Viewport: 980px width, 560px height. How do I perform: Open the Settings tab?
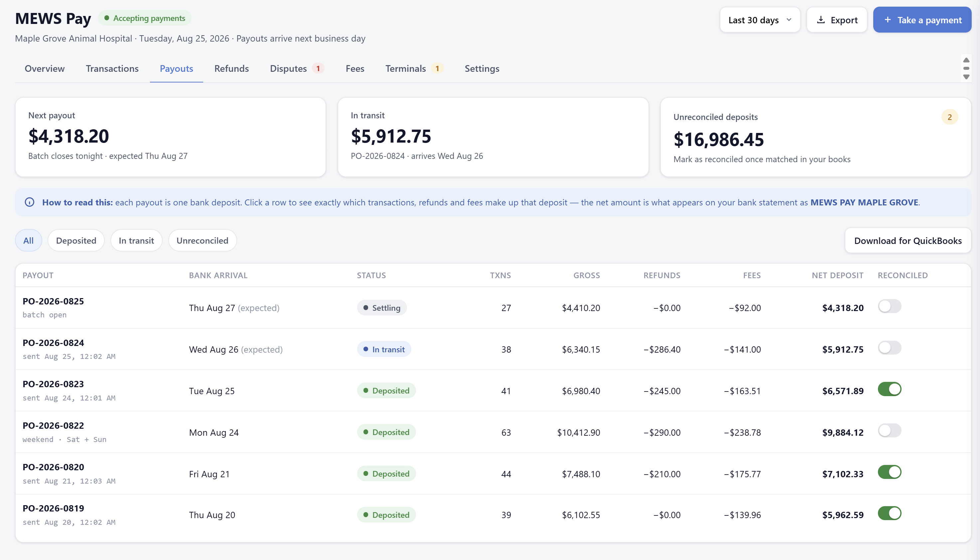tap(482, 68)
